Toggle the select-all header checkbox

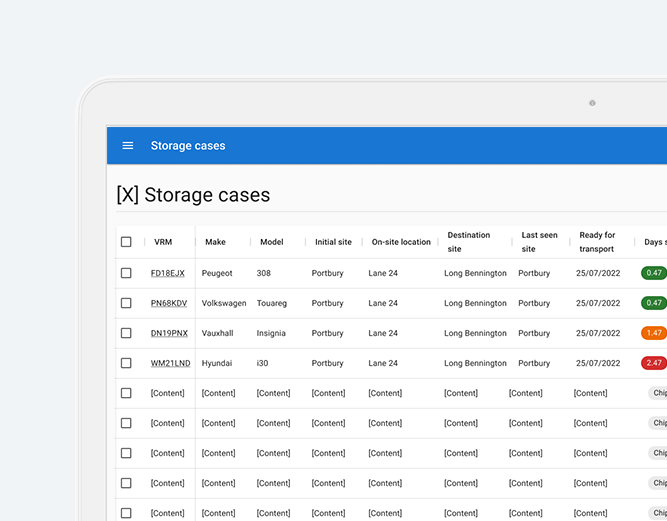point(126,242)
